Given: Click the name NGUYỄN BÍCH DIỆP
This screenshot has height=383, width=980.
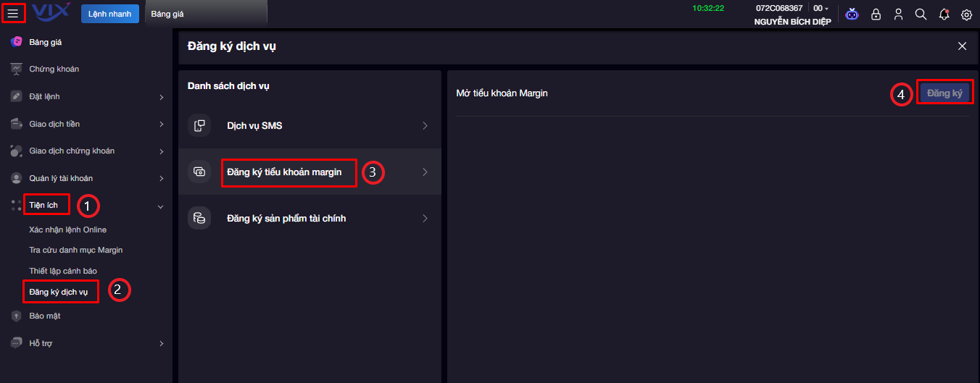Looking at the screenshot, I should pos(792,22).
